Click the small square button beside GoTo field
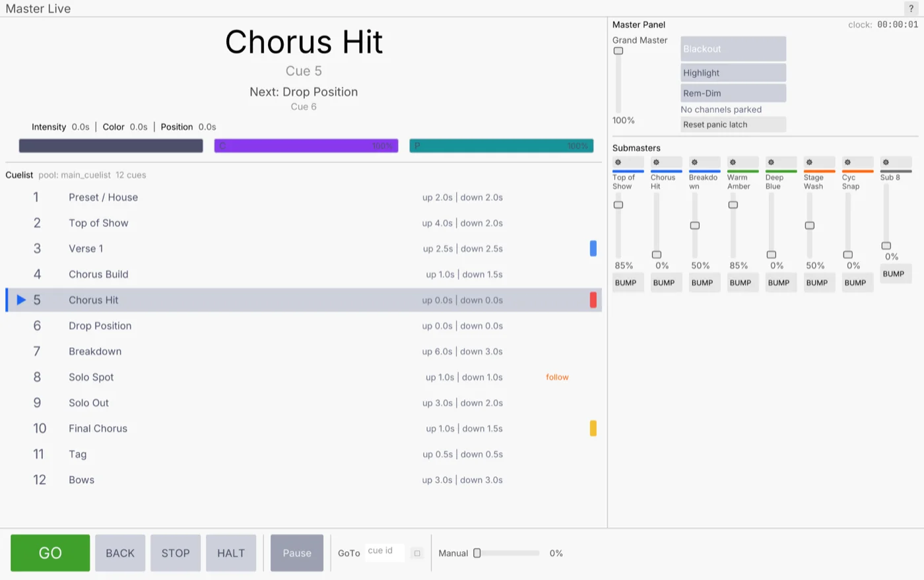This screenshot has height=580, width=924. [417, 553]
